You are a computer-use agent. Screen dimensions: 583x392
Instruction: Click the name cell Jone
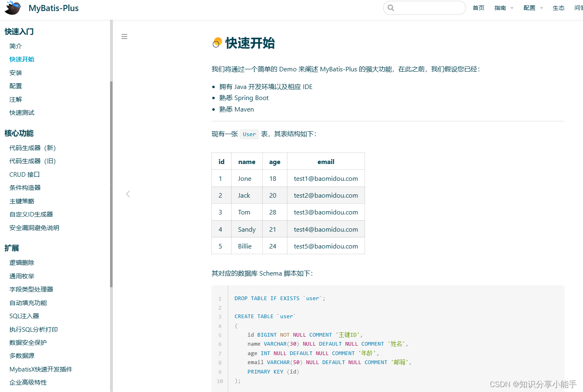247,178
